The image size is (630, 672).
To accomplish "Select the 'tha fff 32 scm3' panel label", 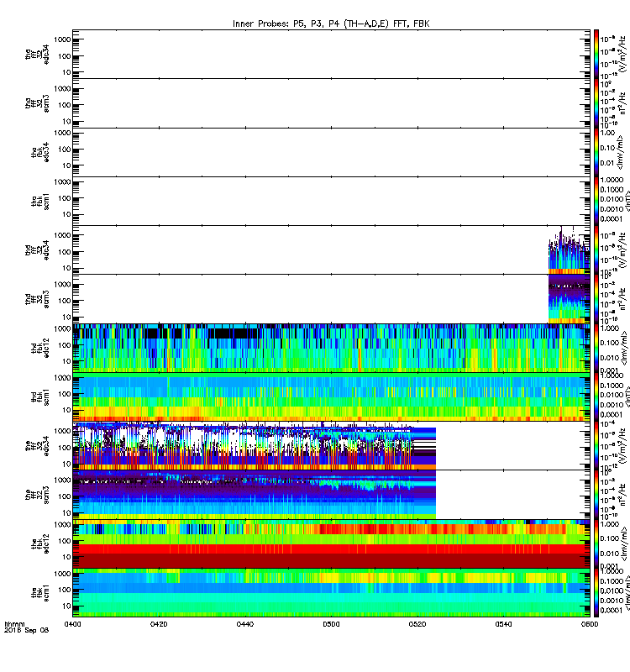I will point(37,103).
